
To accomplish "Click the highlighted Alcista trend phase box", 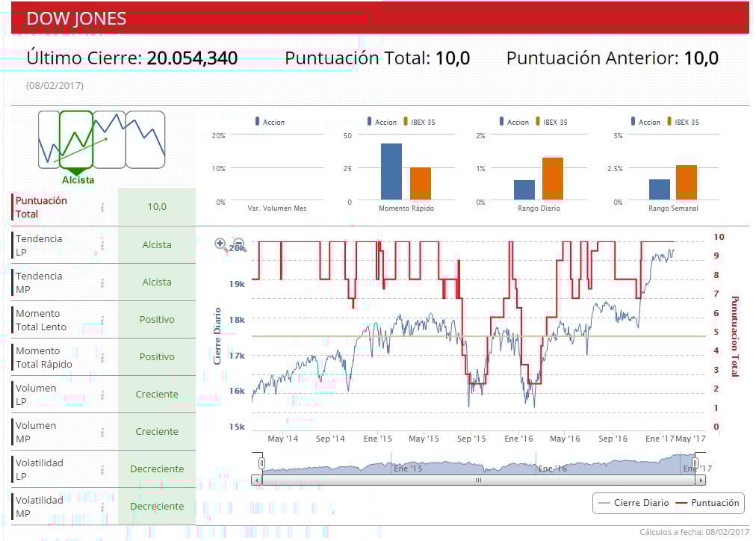I will click(76, 139).
